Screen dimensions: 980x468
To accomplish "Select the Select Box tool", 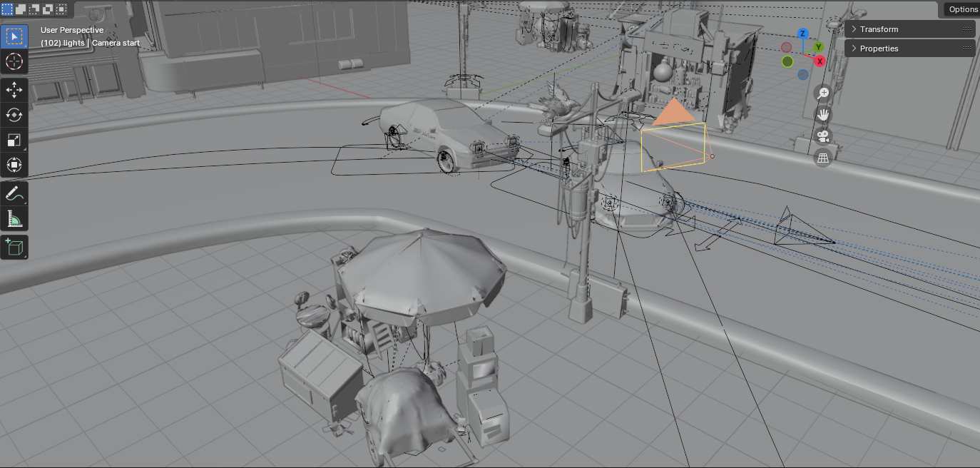I will [x=14, y=36].
